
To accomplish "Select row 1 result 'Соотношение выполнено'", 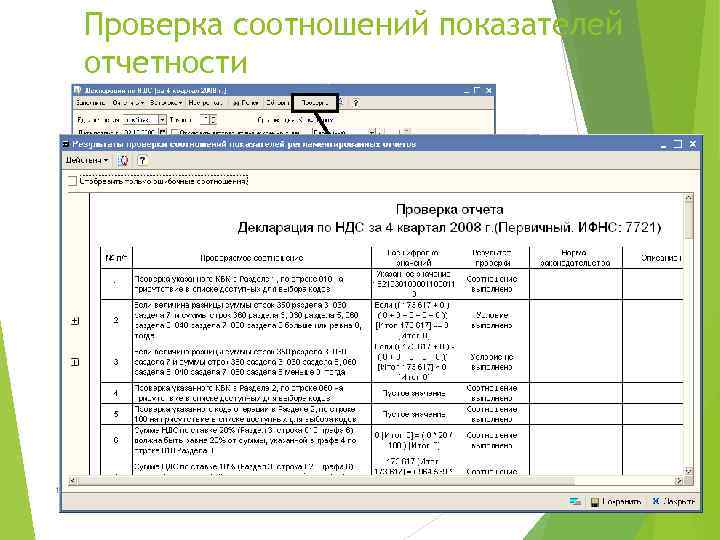I will [492, 284].
